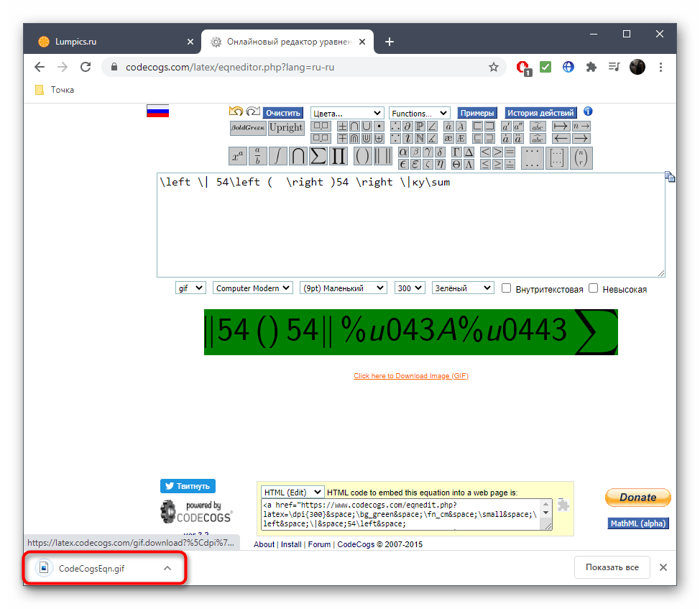Insert binomial n over r template
The width and height of the screenshot is (700, 609).
pyautogui.click(x=581, y=158)
